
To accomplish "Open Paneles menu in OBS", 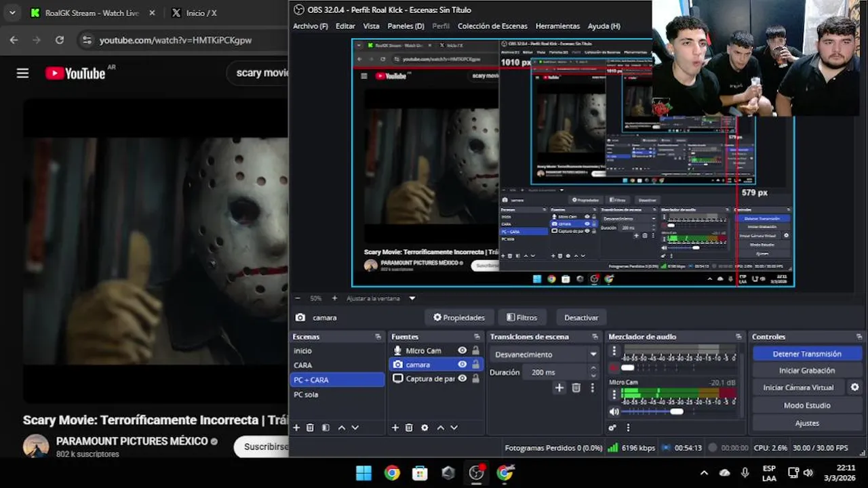I will coord(406,26).
